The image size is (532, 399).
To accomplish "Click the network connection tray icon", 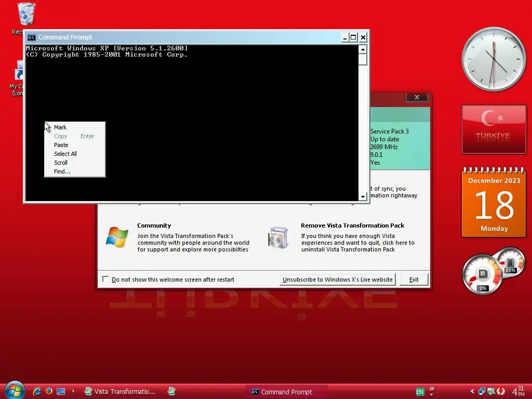I will click(x=482, y=392).
